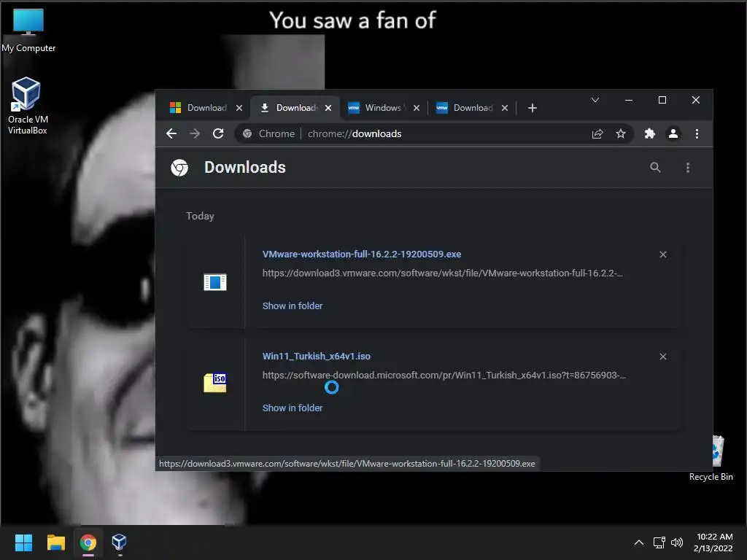
Task: Click the Chrome taskbar icon
Action: click(x=88, y=542)
